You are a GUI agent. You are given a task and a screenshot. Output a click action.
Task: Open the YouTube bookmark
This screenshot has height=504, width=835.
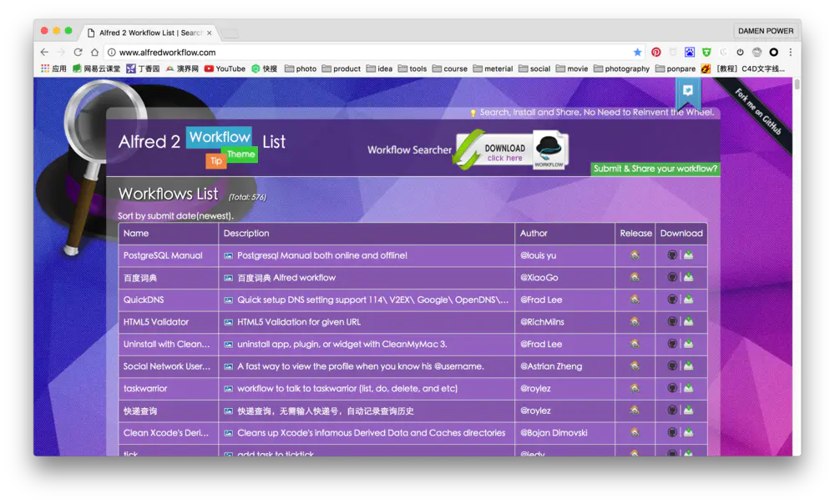225,68
